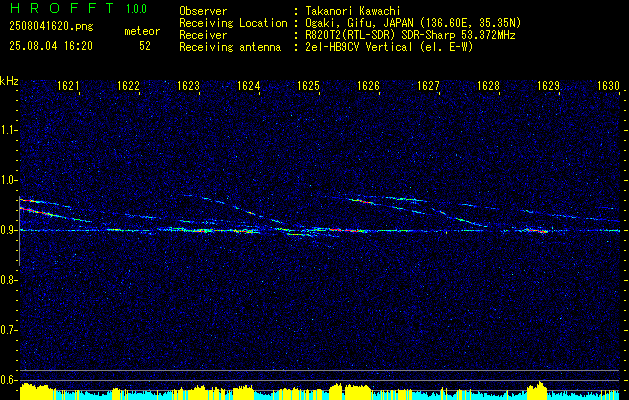Click the 1621 time axis marker
629x400 pixels.
coord(68,86)
